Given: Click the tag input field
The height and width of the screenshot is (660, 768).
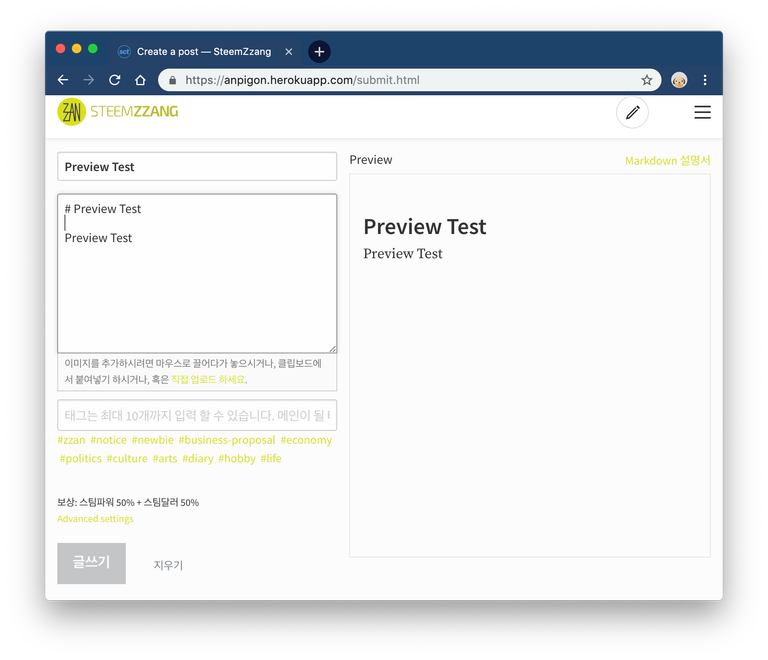Looking at the screenshot, I should [197, 415].
